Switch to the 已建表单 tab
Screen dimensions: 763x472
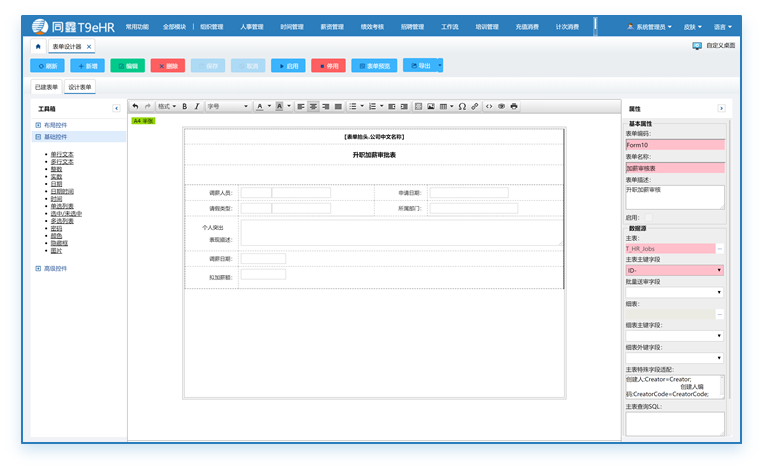(47, 87)
